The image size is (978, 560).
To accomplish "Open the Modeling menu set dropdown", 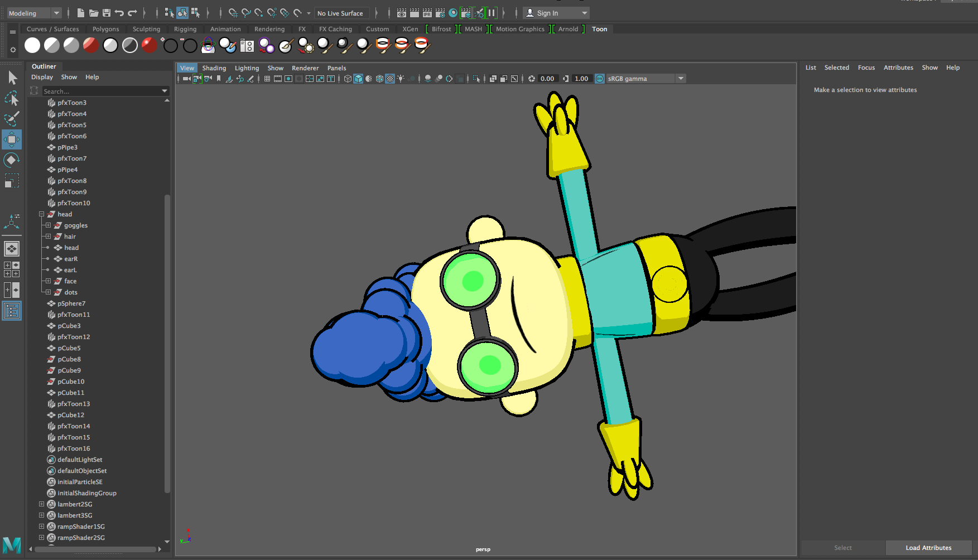I will pyautogui.click(x=34, y=13).
